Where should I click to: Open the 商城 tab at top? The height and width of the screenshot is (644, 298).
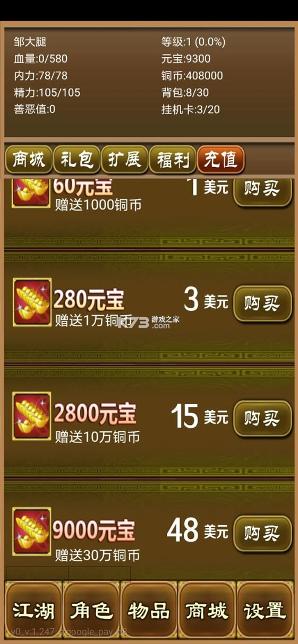click(x=29, y=159)
